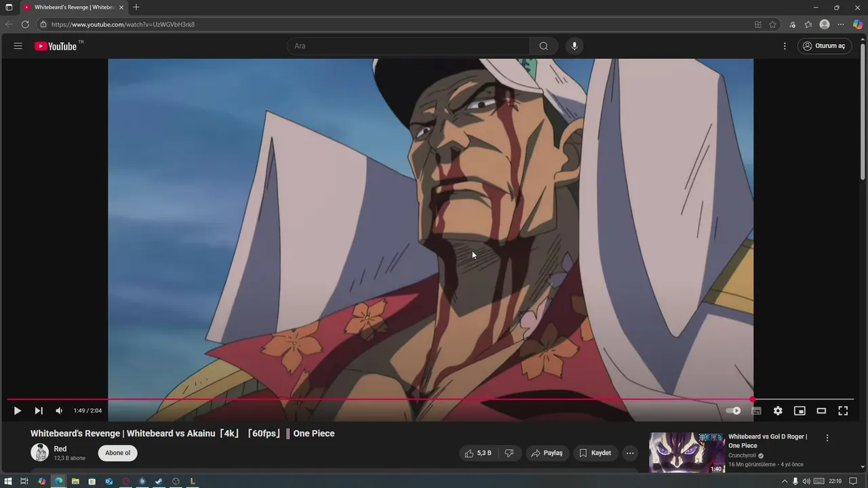Open YouTube three-dot settings menu
The width and height of the screenshot is (868, 488).
pos(785,46)
